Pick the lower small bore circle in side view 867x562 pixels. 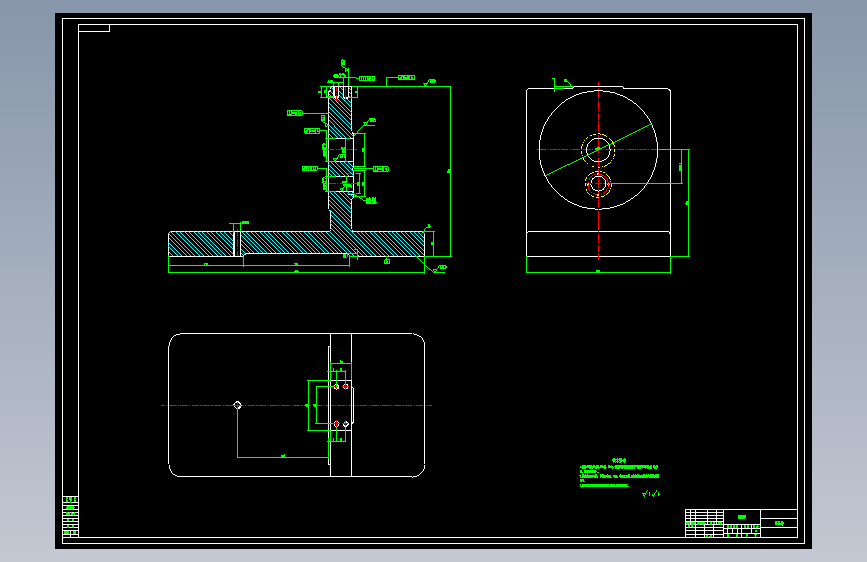click(598, 184)
